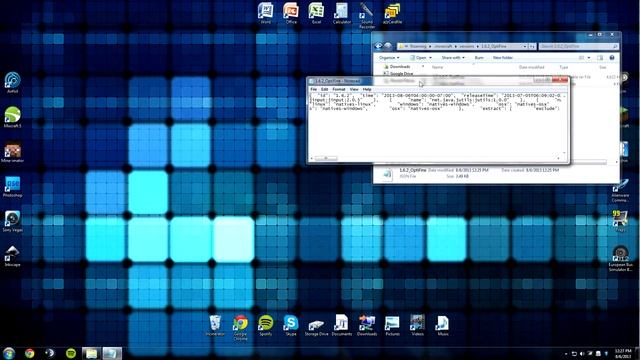
Task: Open the address bar history dropdown in Explorer
Action: coord(525,46)
